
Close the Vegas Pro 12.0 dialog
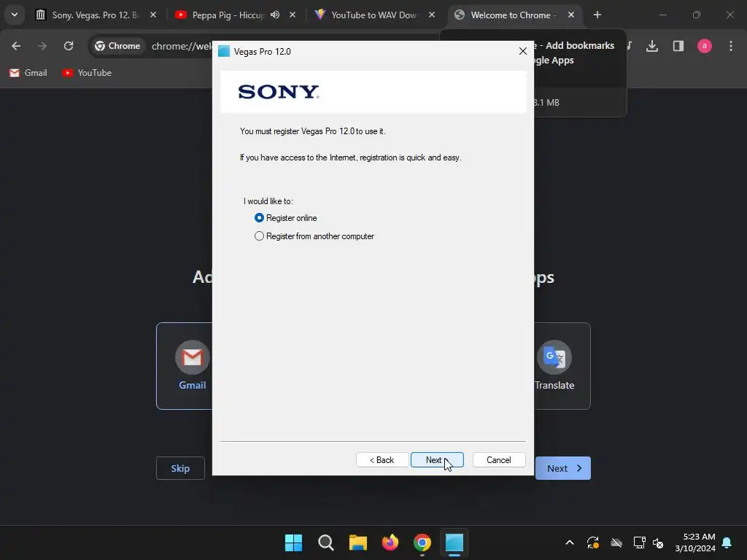click(x=522, y=51)
